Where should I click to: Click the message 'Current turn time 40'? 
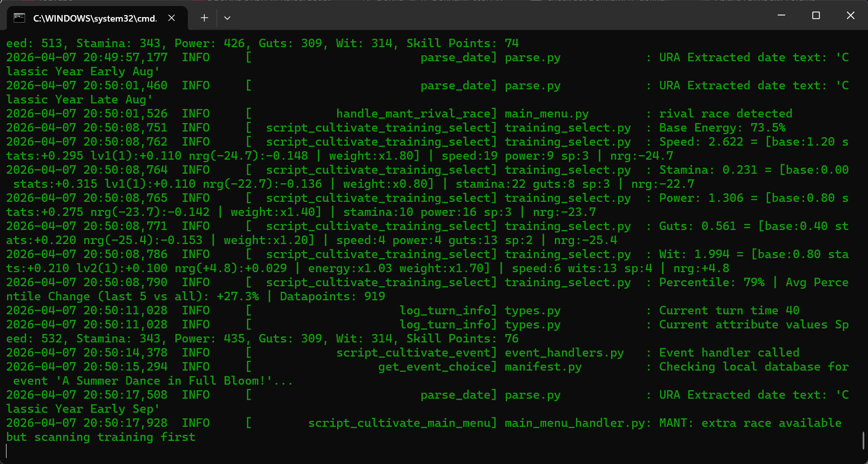tap(729, 310)
